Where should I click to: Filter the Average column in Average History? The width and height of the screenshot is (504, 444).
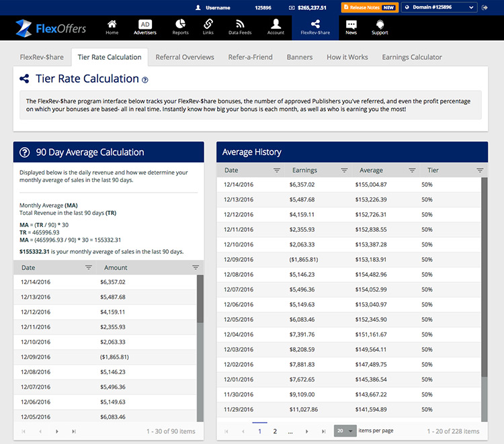coord(412,170)
